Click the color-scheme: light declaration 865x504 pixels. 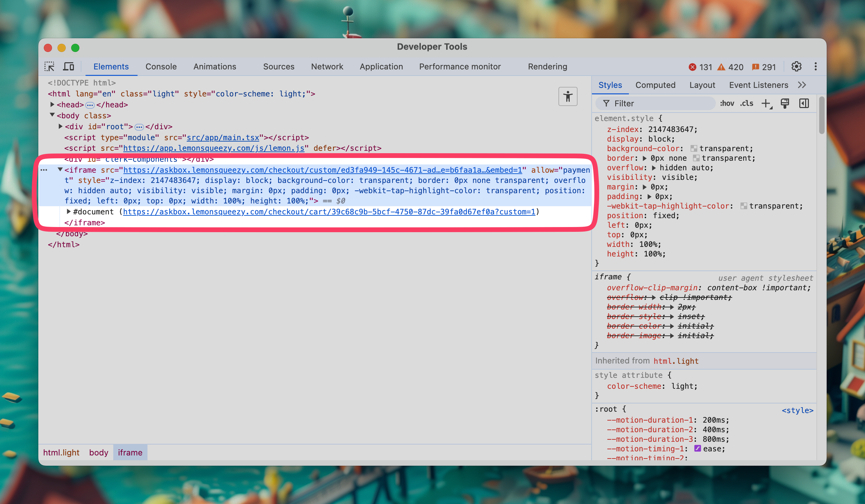tap(652, 386)
